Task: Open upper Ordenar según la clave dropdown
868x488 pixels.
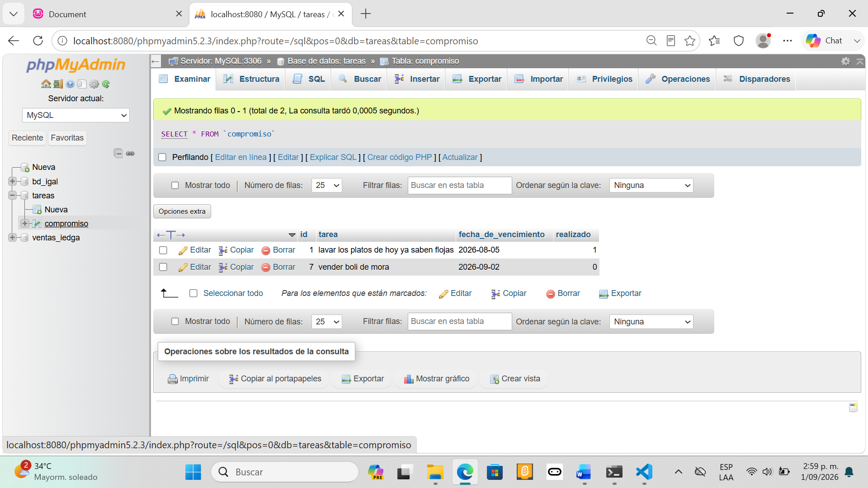Action: pyautogui.click(x=651, y=185)
